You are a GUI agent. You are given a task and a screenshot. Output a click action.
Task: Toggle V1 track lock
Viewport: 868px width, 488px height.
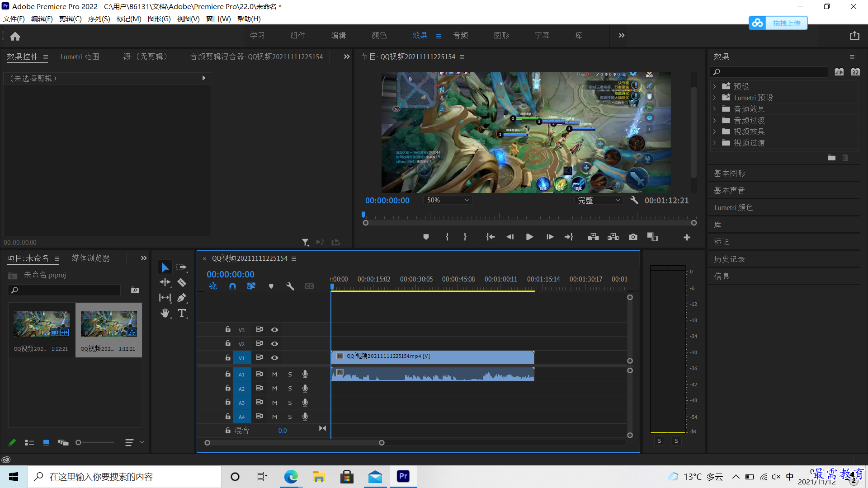(228, 357)
